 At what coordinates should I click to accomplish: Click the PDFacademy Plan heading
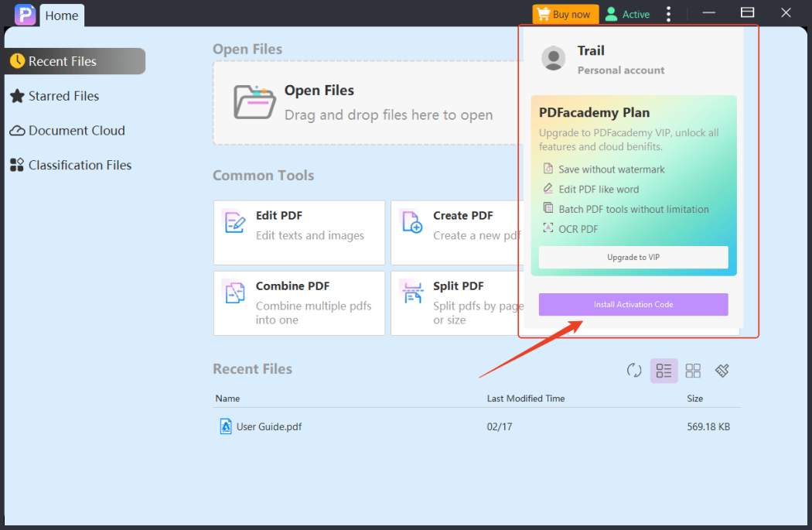coord(594,112)
